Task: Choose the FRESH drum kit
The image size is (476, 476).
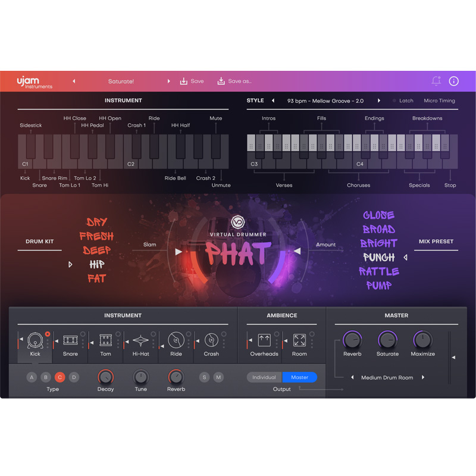Action: [x=96, y=236]
